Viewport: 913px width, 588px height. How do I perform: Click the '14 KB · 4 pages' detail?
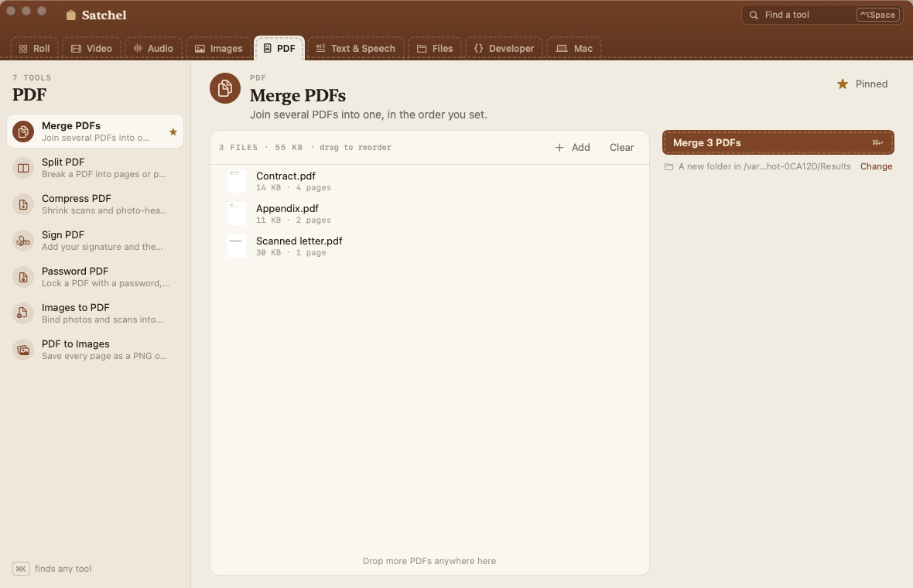[x=293, y=188]
